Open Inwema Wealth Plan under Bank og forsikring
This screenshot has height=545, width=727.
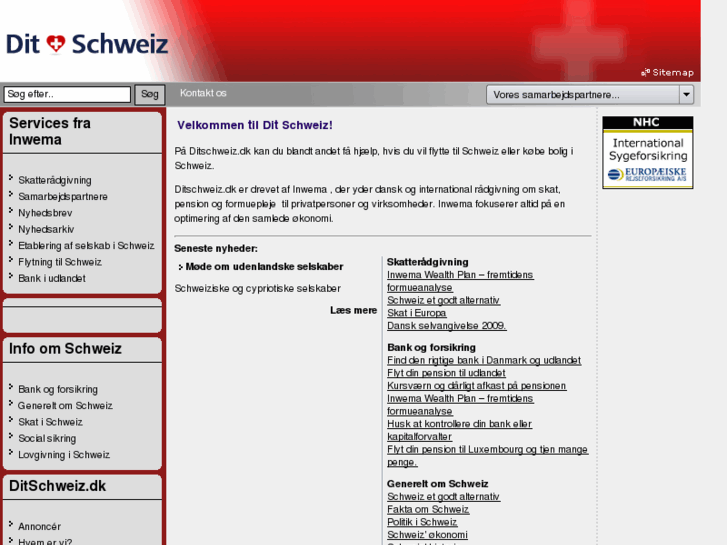point(460,405)
